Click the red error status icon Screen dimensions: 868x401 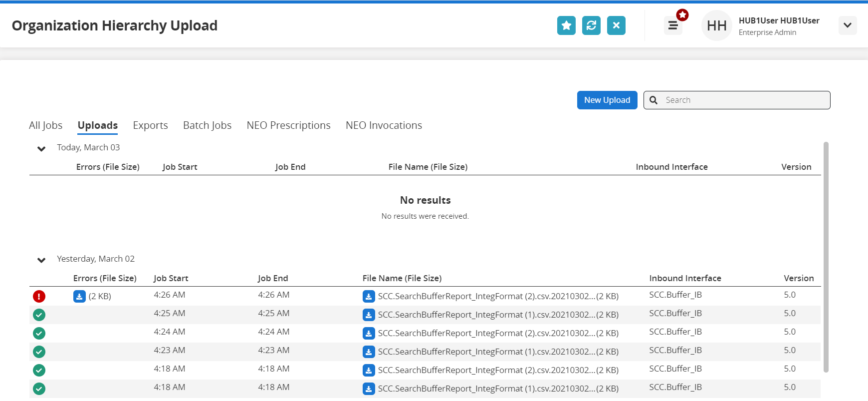[39, 297]
